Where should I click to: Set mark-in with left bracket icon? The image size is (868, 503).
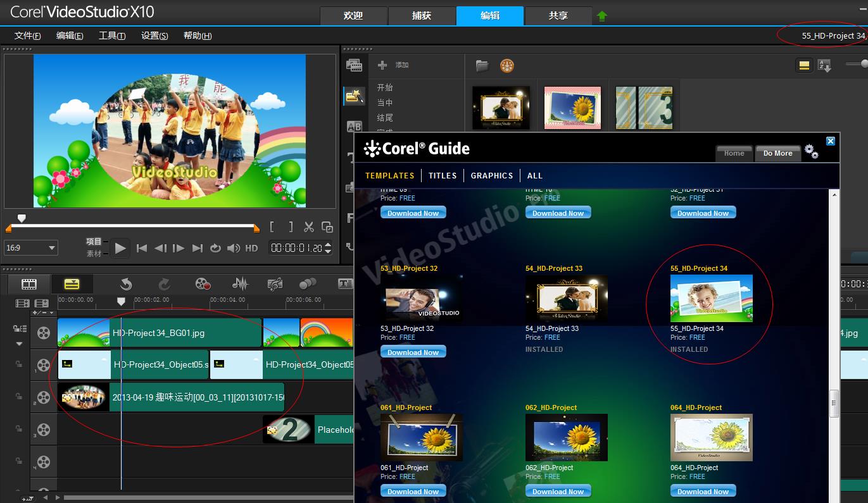[272, 227]
